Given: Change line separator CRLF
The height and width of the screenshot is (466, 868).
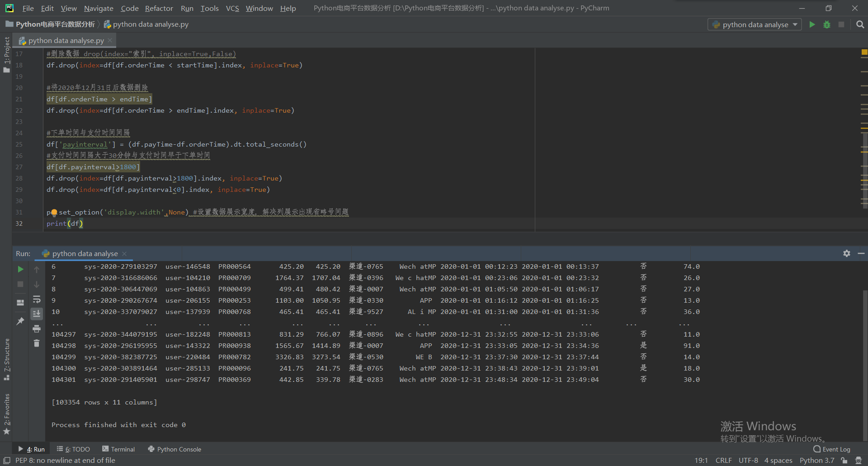Looking at the screenshot, I should (x=723, y=460).
